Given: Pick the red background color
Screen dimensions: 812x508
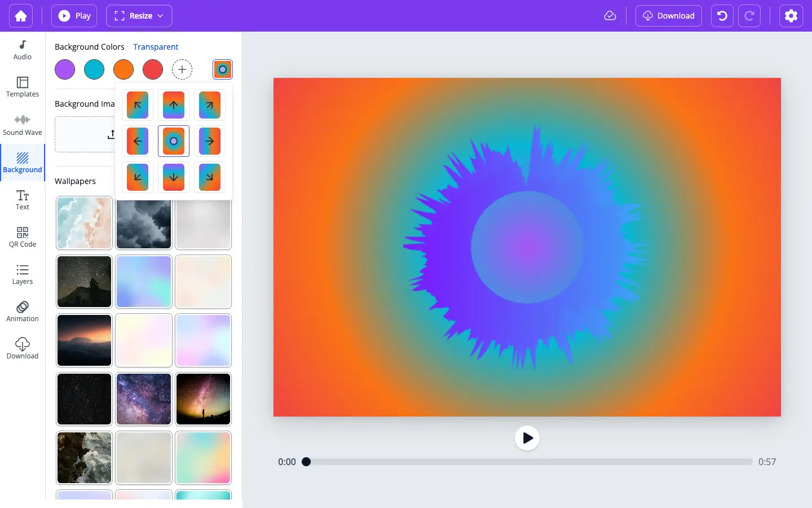Looking at the screenshot, I should coord(153,69).
